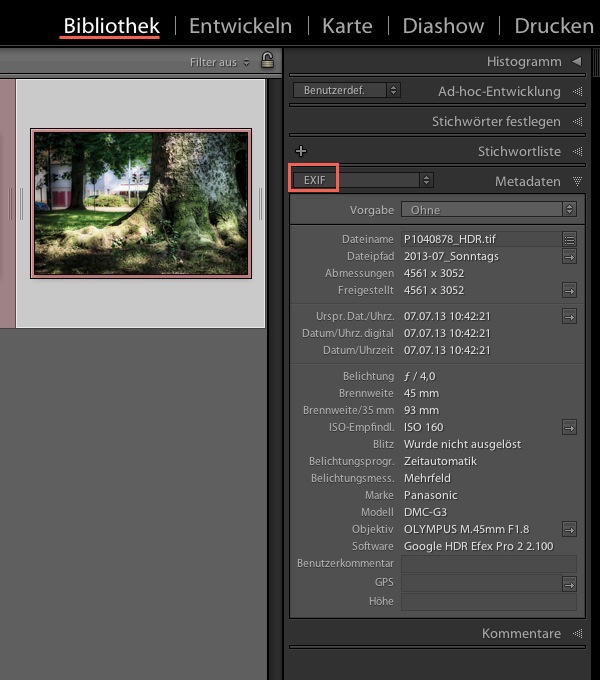Open Benutzerdef. preset dropdown in Ad-hoc-Entwicklung
600x680 pixels.
[x=346, y=90]
